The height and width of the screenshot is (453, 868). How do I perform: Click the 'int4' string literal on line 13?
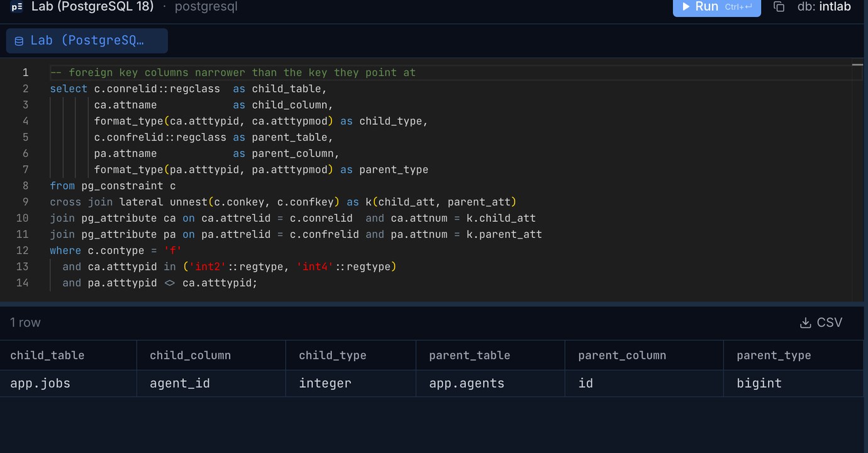pyautogui.click(x=314, y=266)
